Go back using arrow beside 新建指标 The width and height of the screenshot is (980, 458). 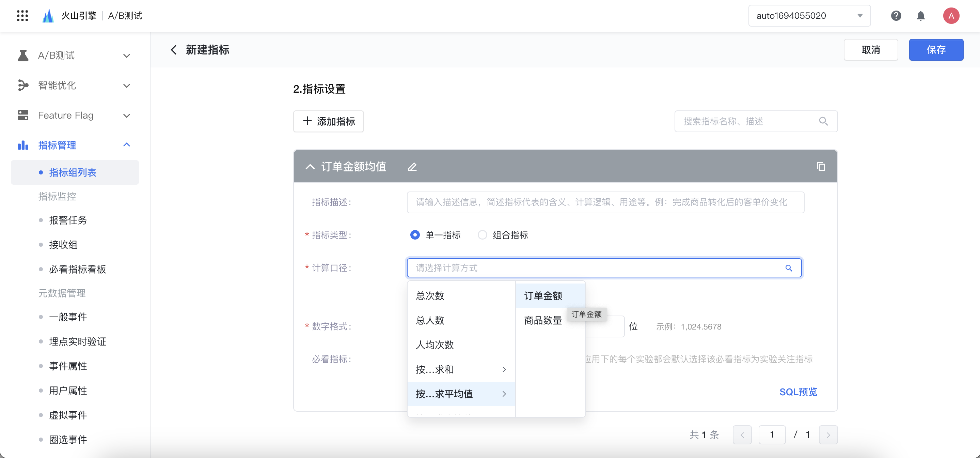tap(174, 49)
